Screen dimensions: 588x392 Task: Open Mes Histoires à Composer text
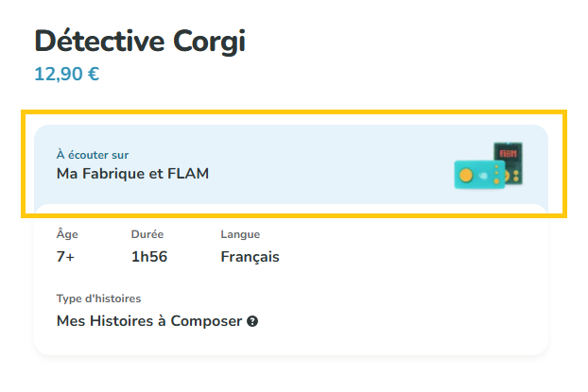[x=149, y=321]
